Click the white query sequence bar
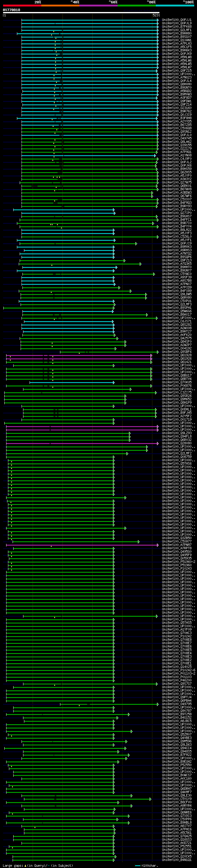Viewport: 197px width, 868px height. tap(81, 12)
